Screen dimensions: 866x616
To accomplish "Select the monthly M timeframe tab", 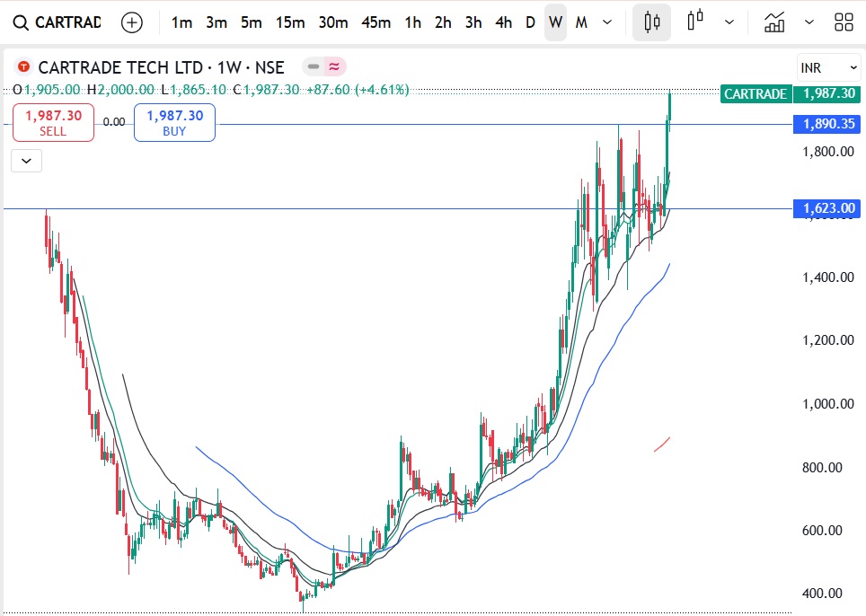I will click(x=581, y=22).
